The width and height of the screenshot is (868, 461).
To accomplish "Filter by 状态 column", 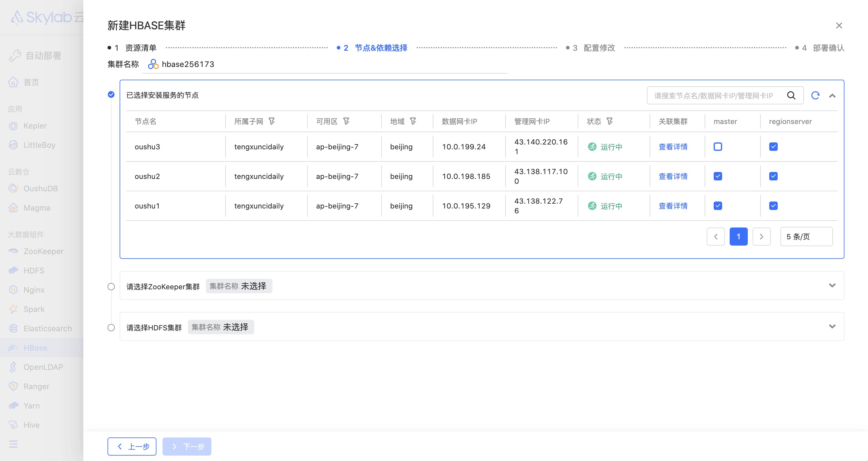I will pyautogui.click(x=609, y=121).
